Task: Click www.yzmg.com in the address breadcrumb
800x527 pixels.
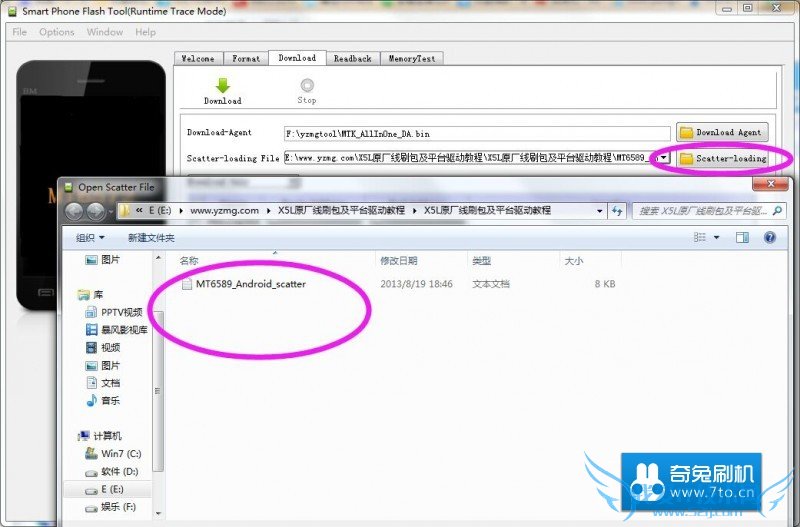Action: tap(224, 211)
